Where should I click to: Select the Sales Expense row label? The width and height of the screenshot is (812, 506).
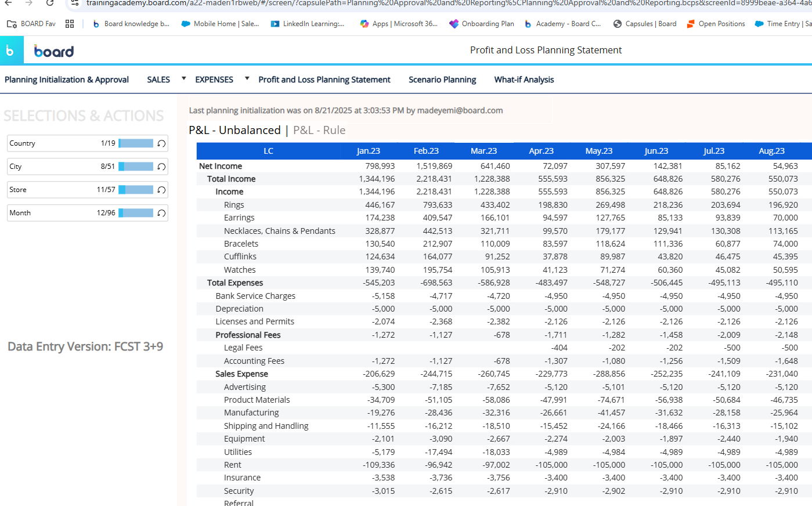click(x=241, y=374)
